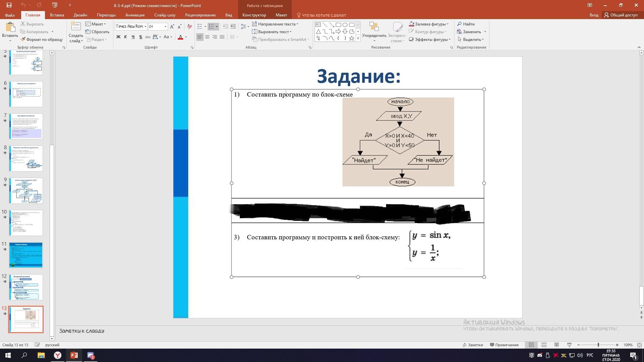Click the font color red swatch button

pos(180,37)
